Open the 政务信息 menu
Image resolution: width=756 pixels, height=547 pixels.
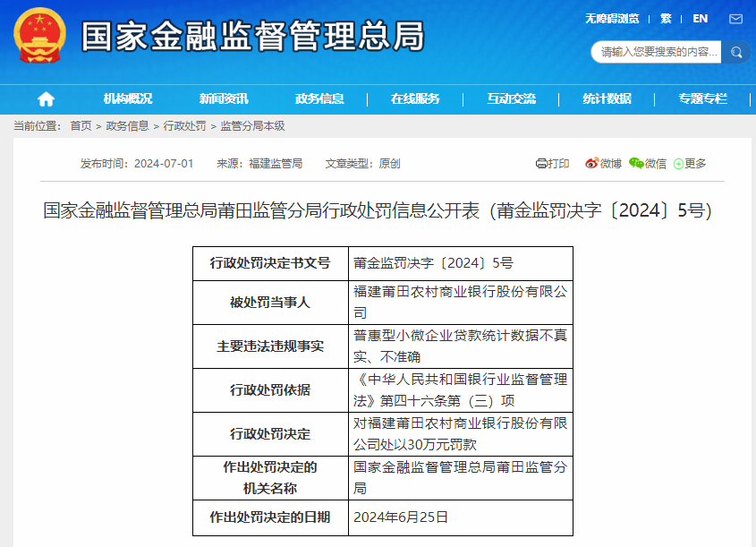pyautogui.click(x=319, y=98)
